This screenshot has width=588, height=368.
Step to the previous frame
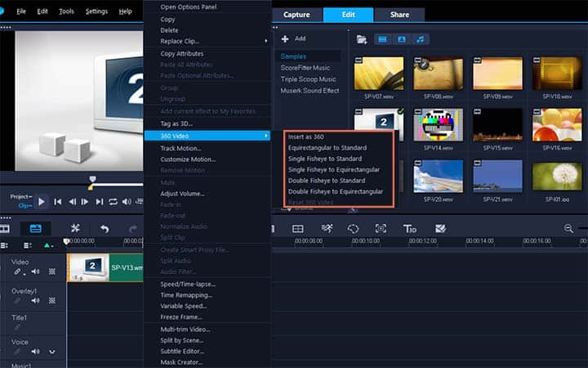(72, 202)
